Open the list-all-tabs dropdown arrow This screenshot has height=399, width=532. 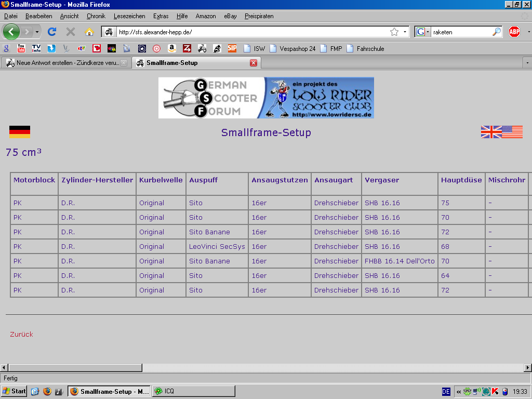click(527, 63)
